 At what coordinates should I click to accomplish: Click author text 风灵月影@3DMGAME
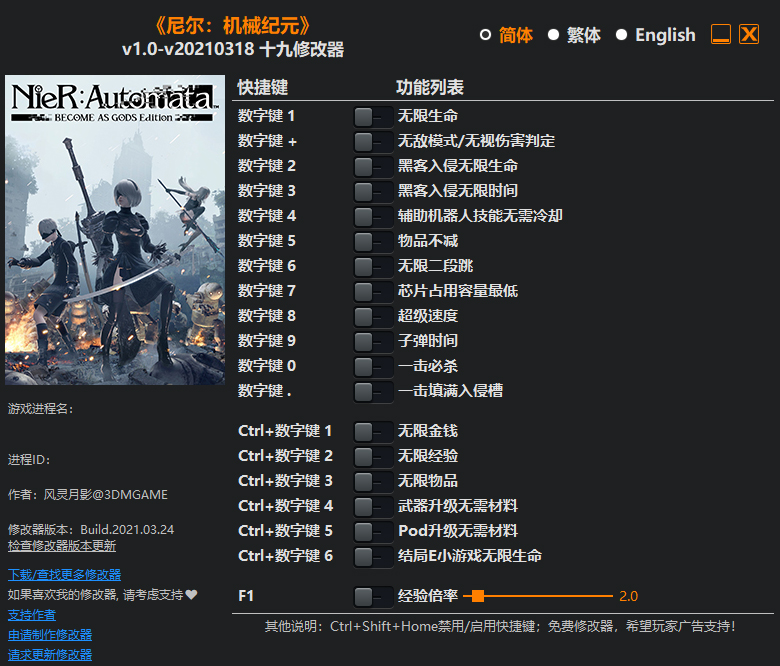point(106,495)
